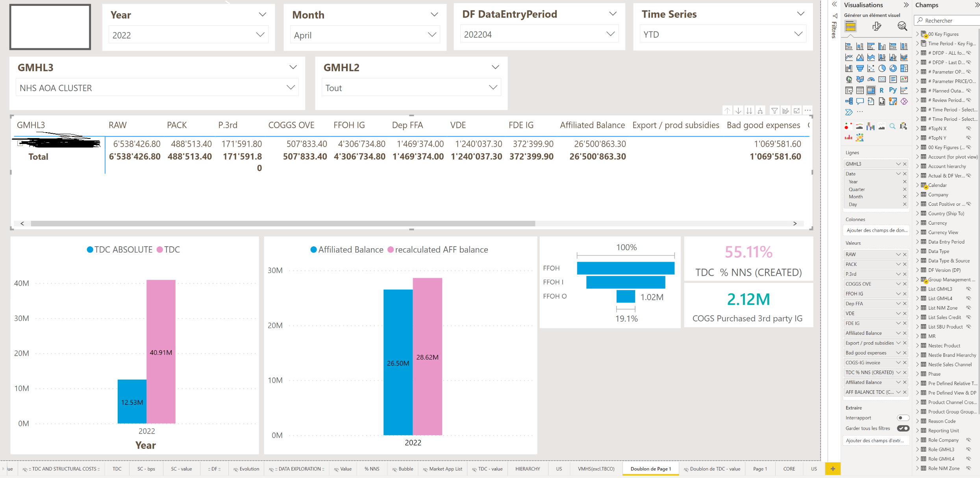Image resolution: width=980 pixels, height=478 pixels.
Task: Open the Time Series YTD dropdown
Action: point(722,34)
